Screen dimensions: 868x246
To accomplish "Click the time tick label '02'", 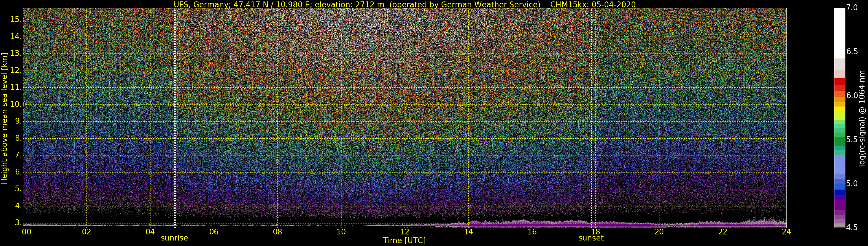I will [x=87, y=232].
